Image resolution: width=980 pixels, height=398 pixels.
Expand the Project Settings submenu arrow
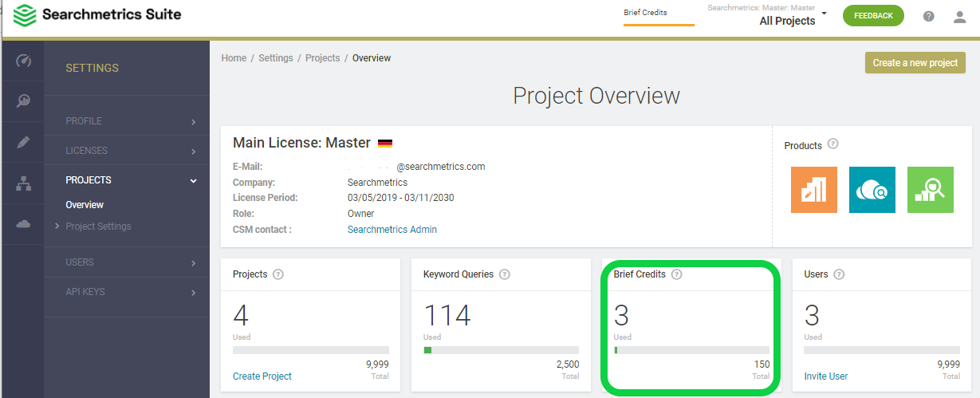57,227
